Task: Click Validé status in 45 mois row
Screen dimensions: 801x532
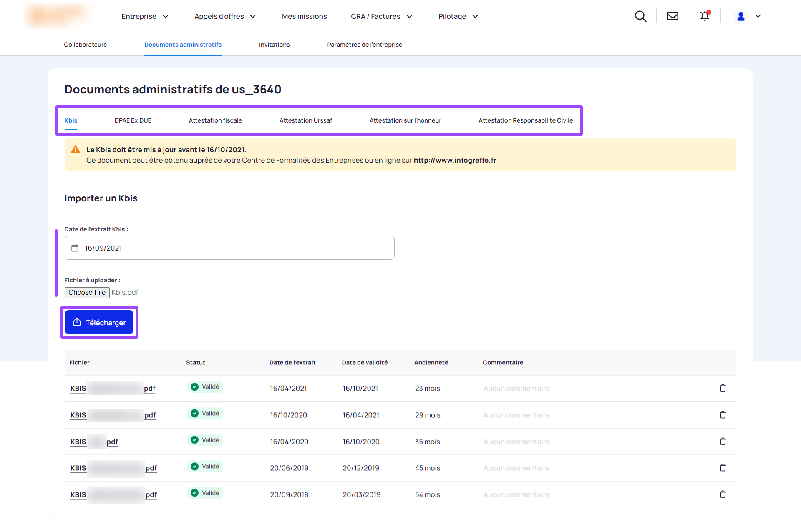Action: click(x=205, y=467)
